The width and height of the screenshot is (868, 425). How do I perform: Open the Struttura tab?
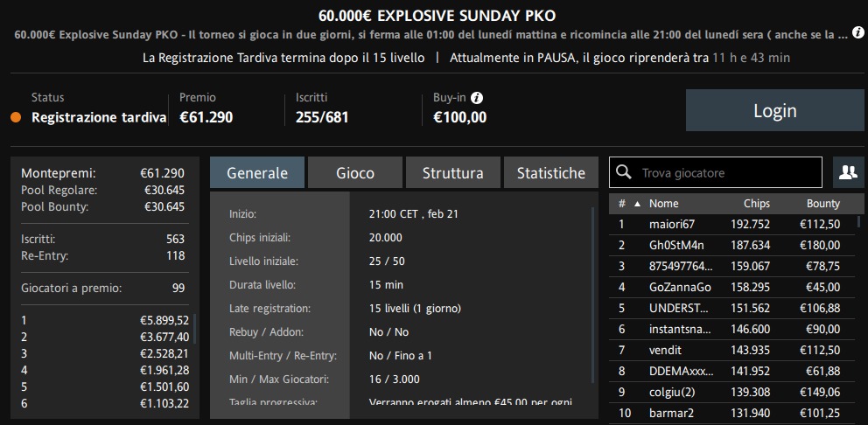pos(453,172)
